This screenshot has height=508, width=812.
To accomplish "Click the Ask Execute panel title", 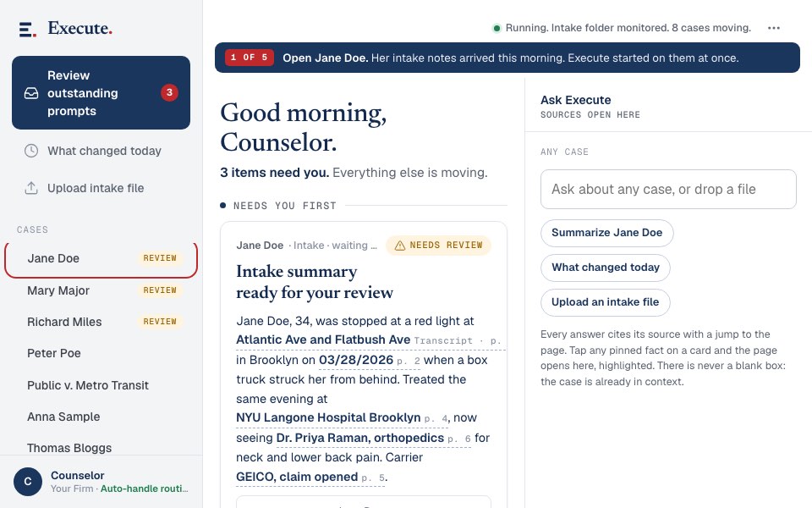I will [x=576, y=100].
